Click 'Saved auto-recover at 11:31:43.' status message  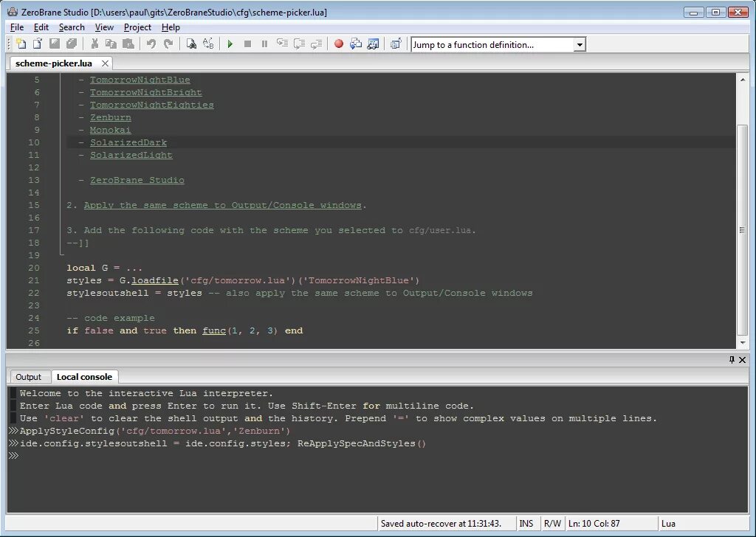[x=441, y=524]
